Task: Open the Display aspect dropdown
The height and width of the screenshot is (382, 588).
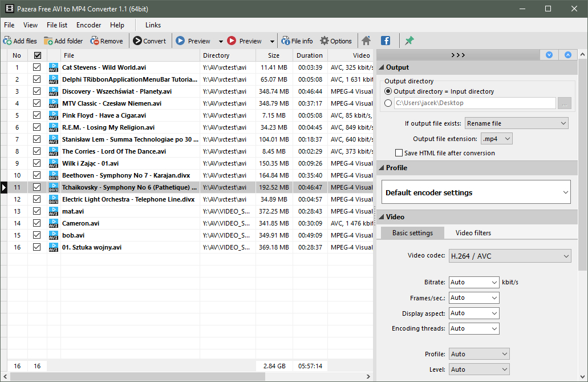Action: 473,313
